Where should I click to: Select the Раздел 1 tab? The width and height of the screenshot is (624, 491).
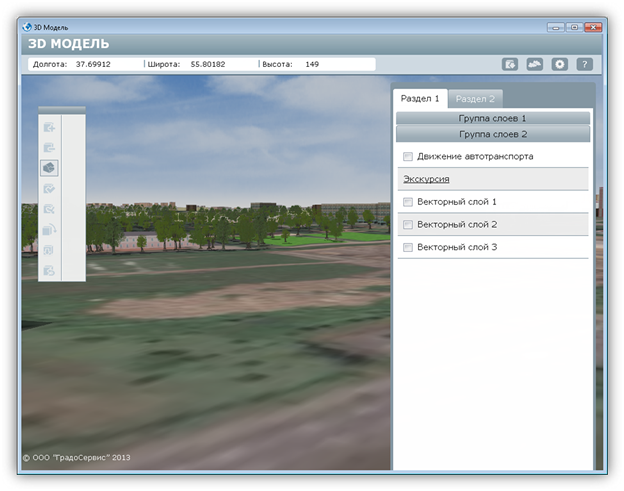pyautogui.click(x=420, y=98)
